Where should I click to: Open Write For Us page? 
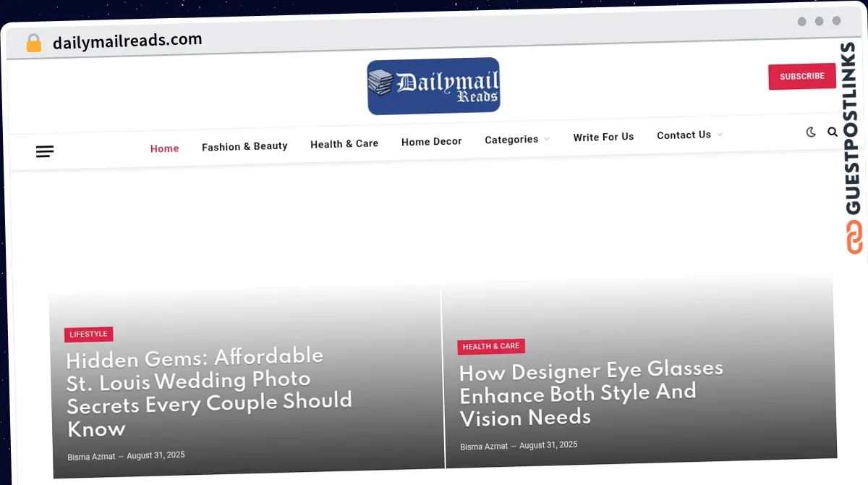[603, 137]
